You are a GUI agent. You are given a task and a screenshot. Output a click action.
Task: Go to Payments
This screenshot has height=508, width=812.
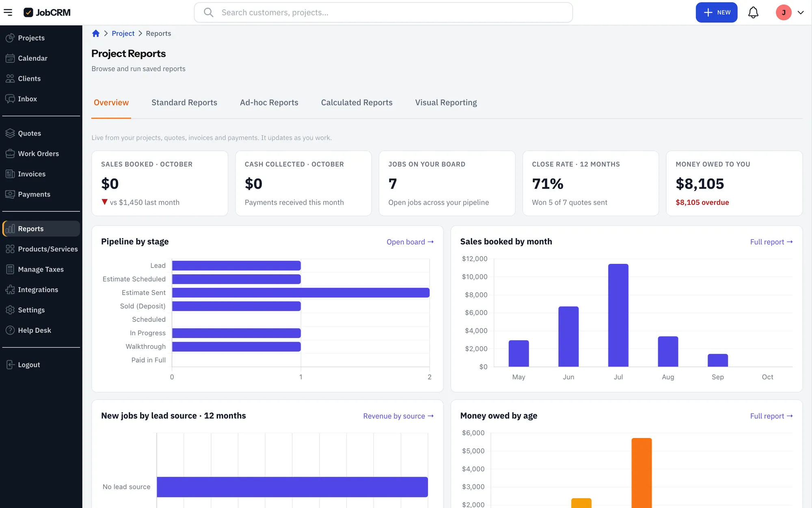click(41, 194)
